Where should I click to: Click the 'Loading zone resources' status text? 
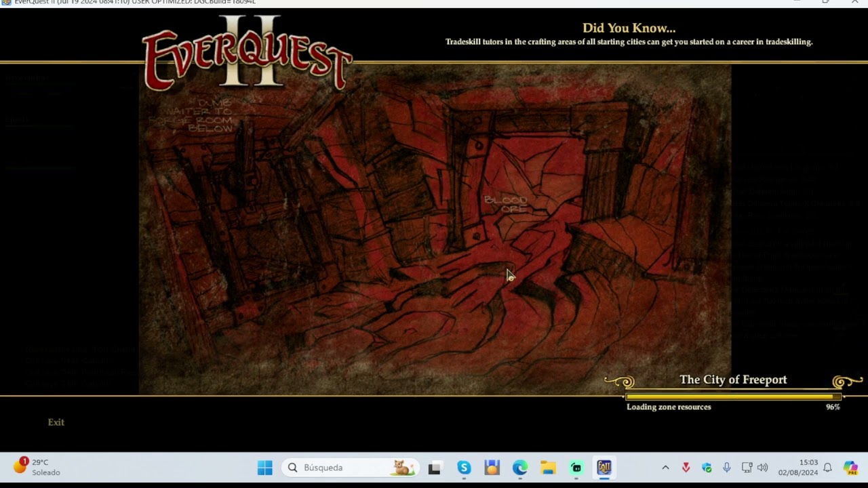click(x=669, y=407)
